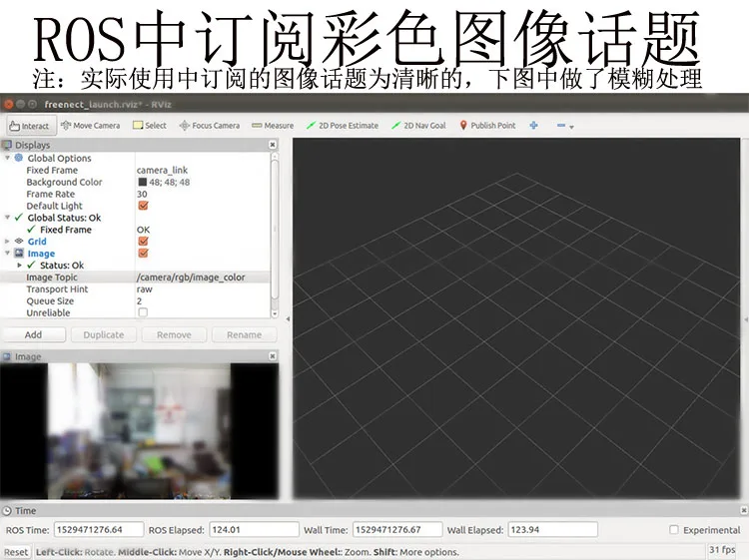The height and width of the screenshot is (560, 749).
Task: Activate the 2D Nav Goal tool
Action: (x=418, y=126)
